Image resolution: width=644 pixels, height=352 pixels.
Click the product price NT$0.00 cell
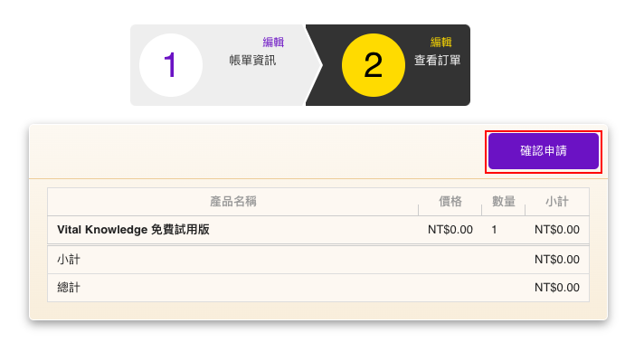450,230
